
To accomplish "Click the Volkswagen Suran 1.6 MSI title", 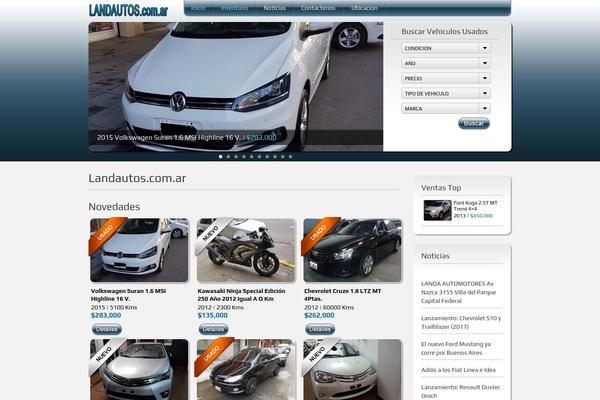I will pos(129,295).
